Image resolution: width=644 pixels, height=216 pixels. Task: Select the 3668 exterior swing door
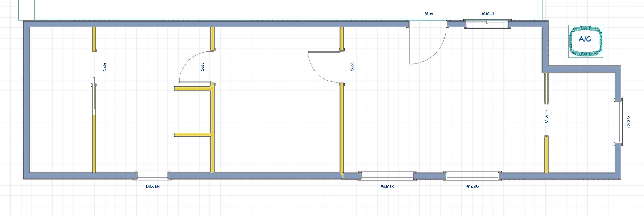(x=428, y=42)
